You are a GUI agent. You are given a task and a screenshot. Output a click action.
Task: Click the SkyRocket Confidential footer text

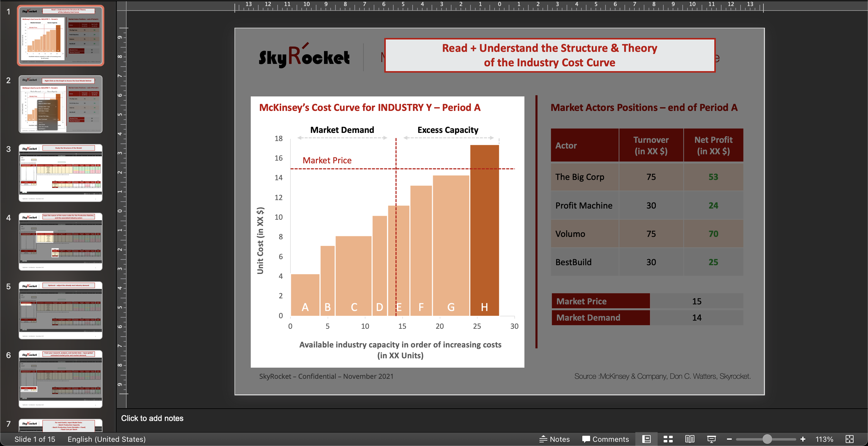(x=326, y=376)
